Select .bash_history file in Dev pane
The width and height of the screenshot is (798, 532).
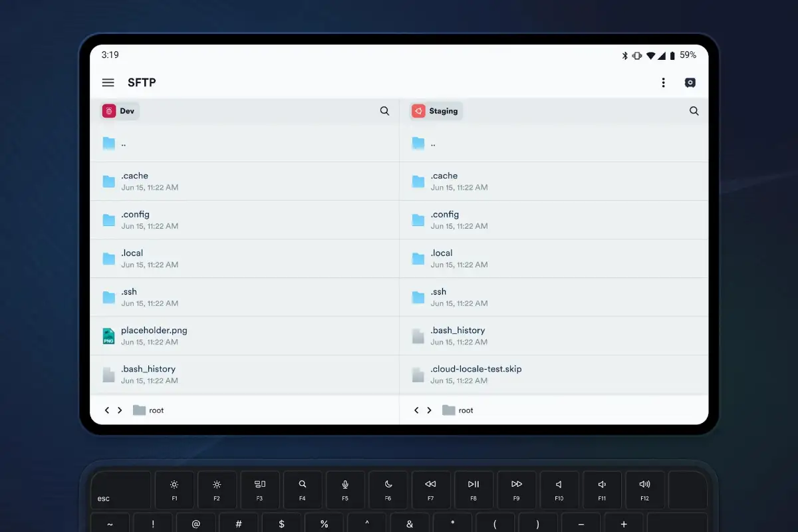click(x=245, y=374)
